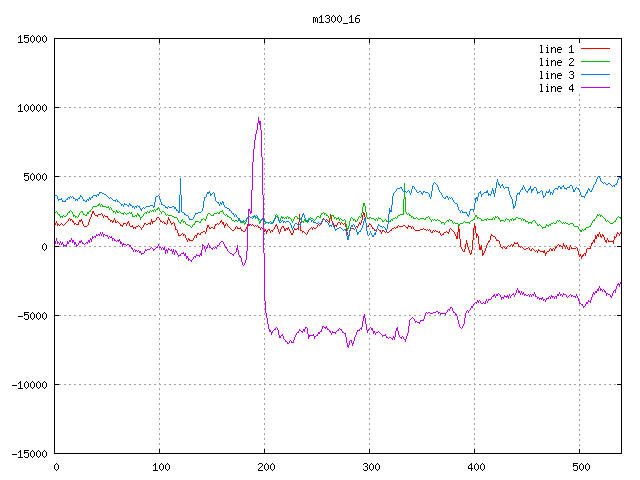Select the 100 x-axis tick label

(160, 466)
